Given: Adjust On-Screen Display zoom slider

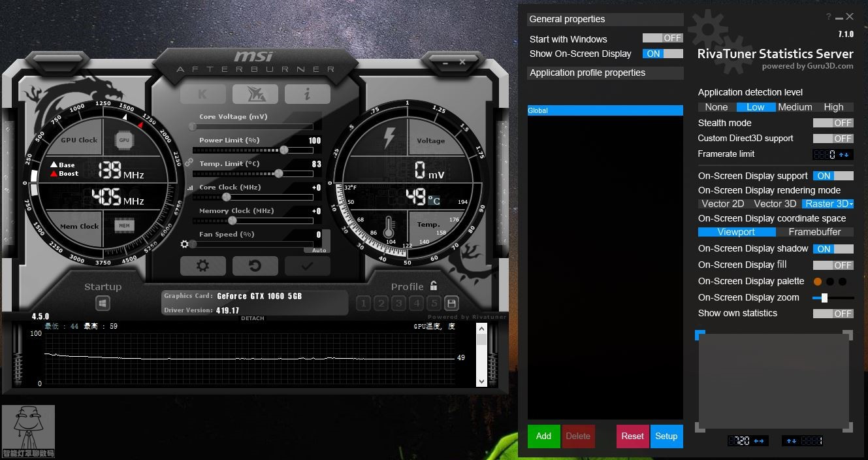Looking at the screenshot, I should click(x=824, y=298).
